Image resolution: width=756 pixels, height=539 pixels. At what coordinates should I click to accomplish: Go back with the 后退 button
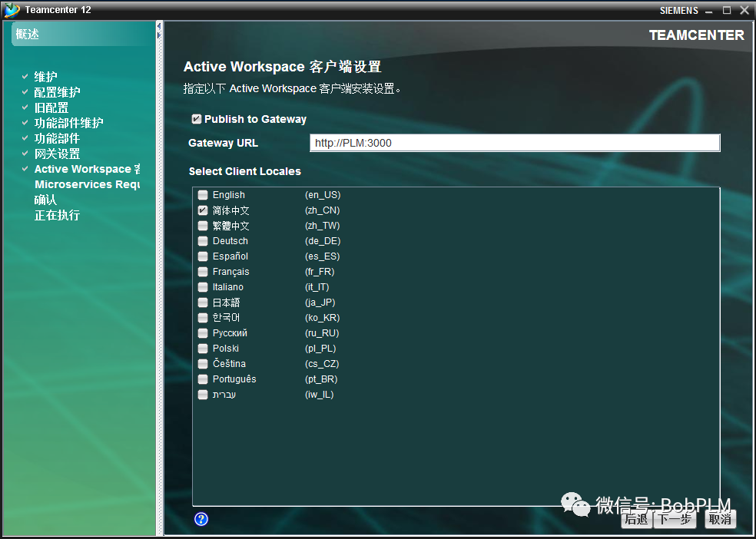[x=636, y=519]
